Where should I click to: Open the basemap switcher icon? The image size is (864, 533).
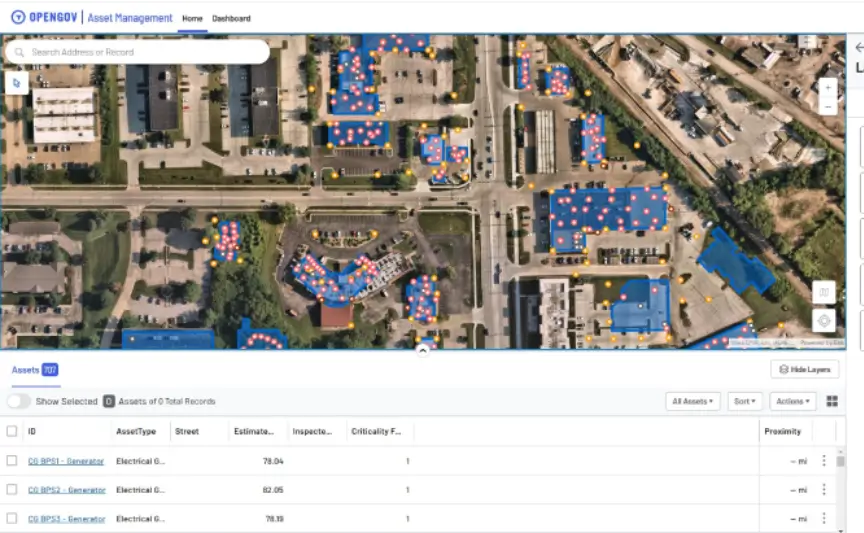tap(824, 292)
